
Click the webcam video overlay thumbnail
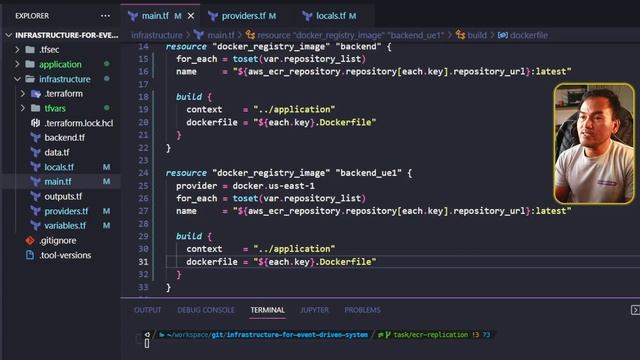(594, 143)
